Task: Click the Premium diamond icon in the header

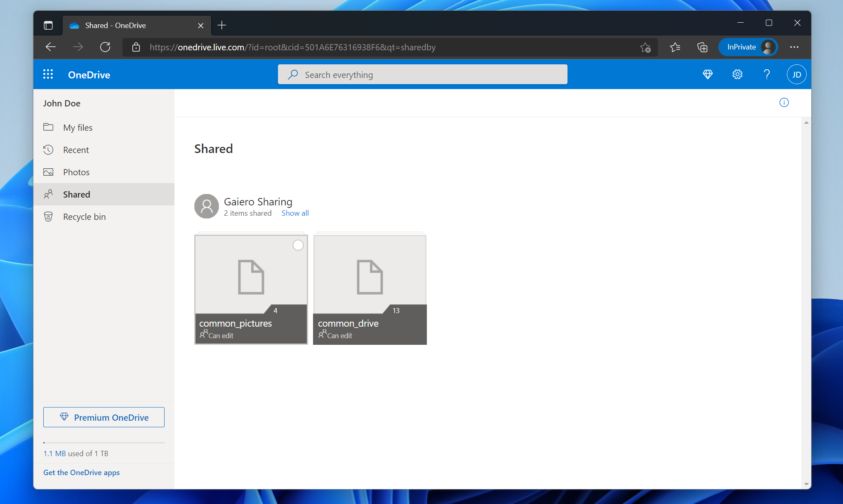Action: [708, 74]
